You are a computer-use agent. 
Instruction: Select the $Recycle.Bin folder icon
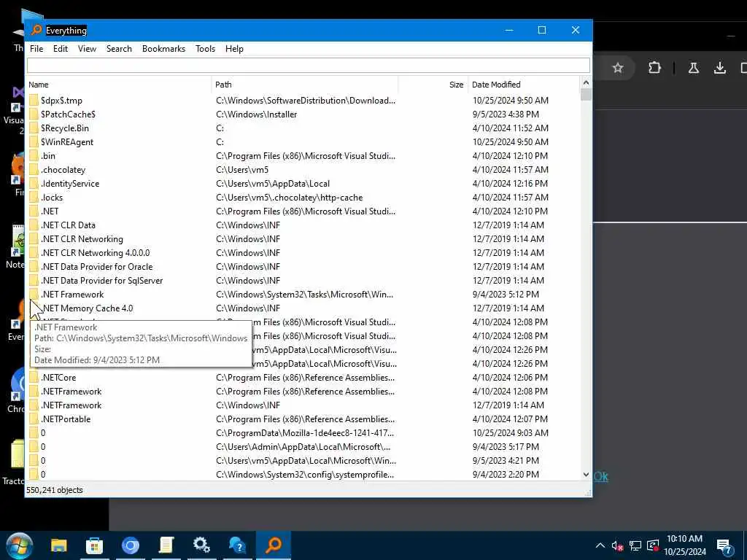coord(34,128)
